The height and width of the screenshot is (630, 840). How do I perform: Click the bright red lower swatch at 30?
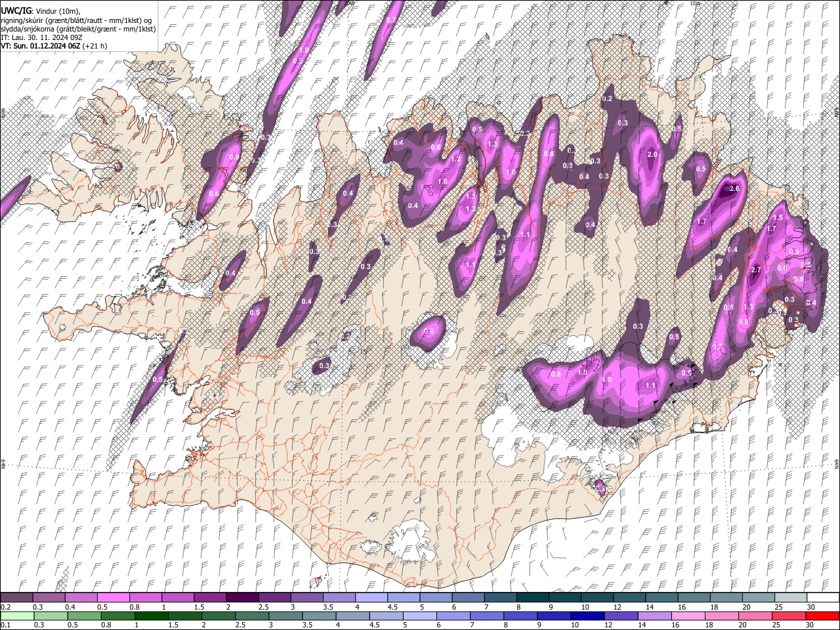click(824, 616)
